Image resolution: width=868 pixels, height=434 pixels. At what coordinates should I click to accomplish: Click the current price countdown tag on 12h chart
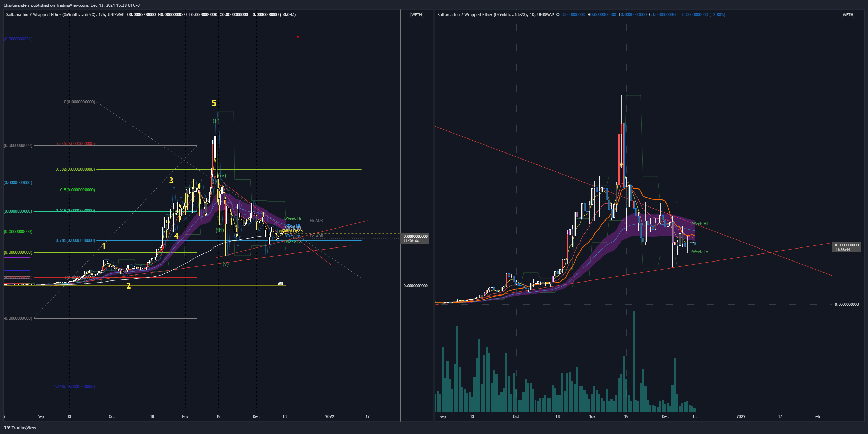(415, 239)
